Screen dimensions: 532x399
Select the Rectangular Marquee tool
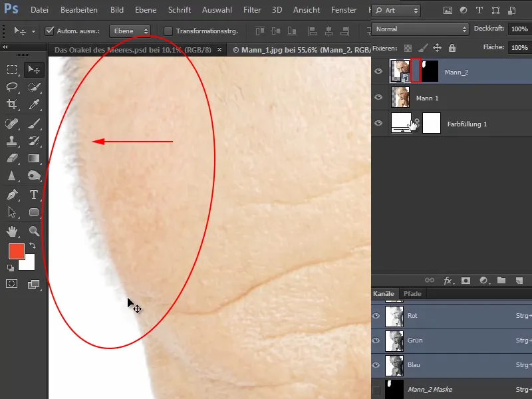point(12,70)
